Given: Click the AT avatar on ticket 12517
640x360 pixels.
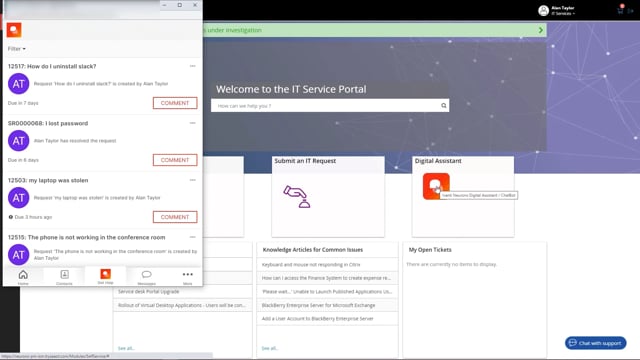Looking at the screenshot, I should pos(19,84).
